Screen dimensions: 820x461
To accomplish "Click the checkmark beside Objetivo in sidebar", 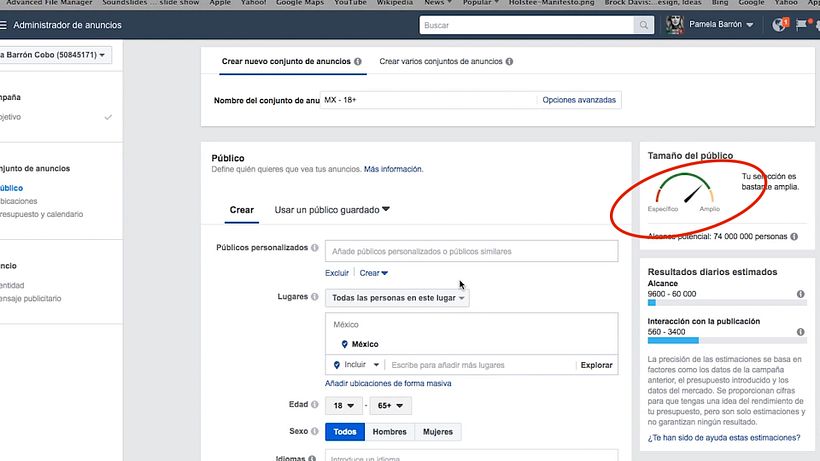I will (x=108, y=117).
